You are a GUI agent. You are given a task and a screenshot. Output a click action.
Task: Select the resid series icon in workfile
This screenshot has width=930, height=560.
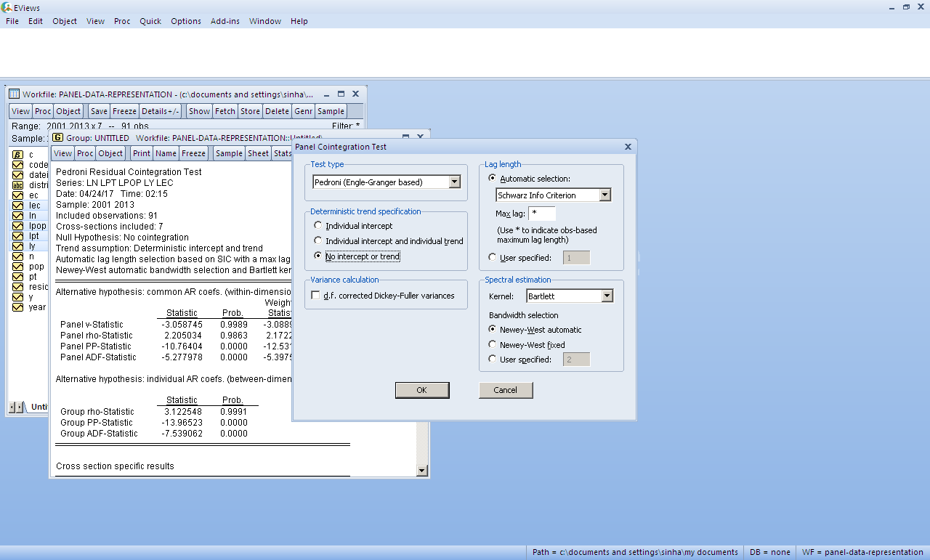18,287
